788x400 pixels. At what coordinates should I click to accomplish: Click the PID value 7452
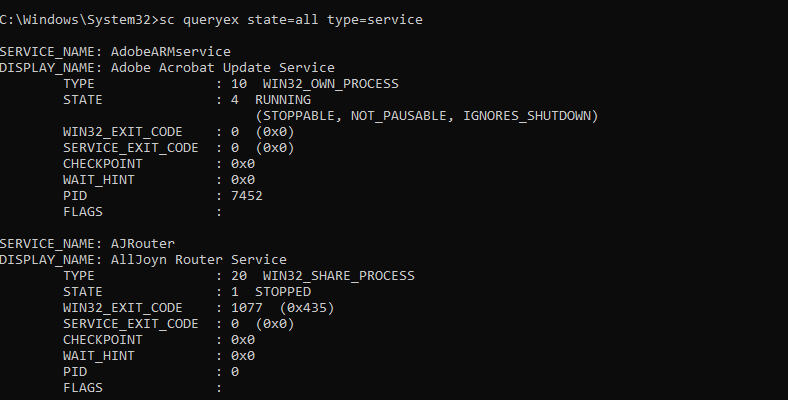pyautogui.click(x=246, y=196)
